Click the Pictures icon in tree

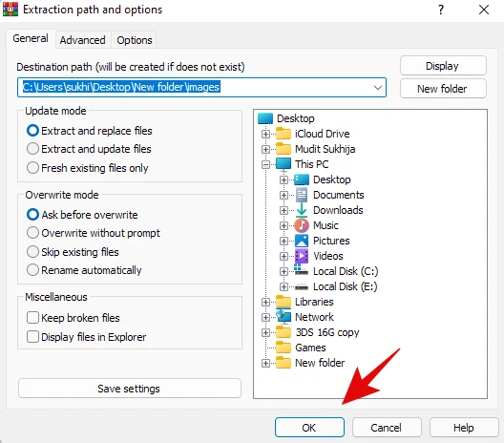(x=302, y=241)
